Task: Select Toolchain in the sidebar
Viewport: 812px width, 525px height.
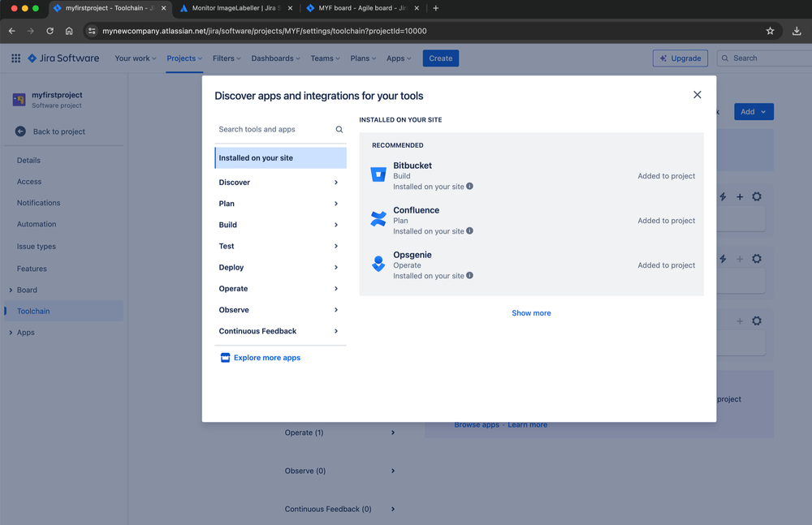Action: (x=63, y=311)
